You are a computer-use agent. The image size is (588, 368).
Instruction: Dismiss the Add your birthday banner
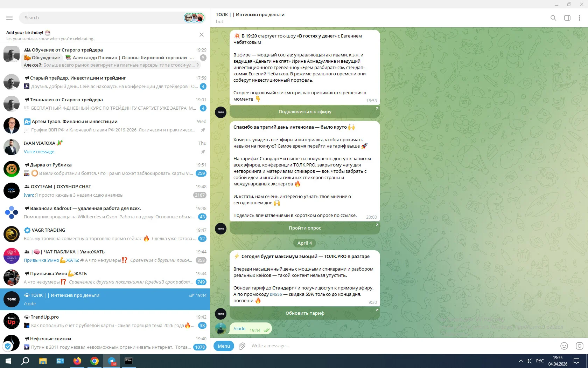[202, 35]
